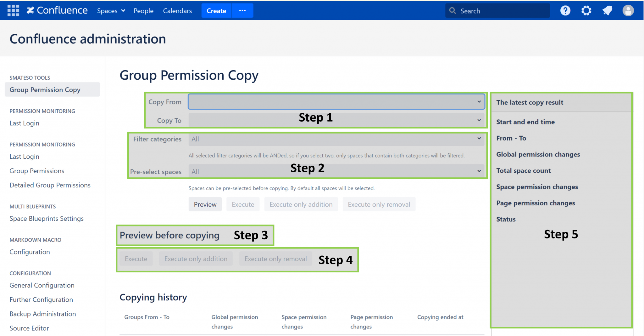Screen dimensions: 644x336
Task: Select the People menu item
Action: [x=143, y=10]
